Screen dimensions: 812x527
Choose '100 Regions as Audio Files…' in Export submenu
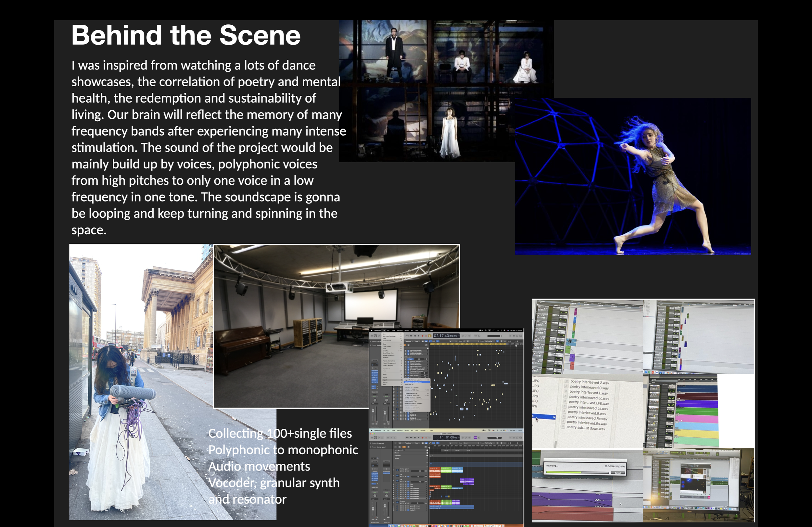tap(413, 382)
